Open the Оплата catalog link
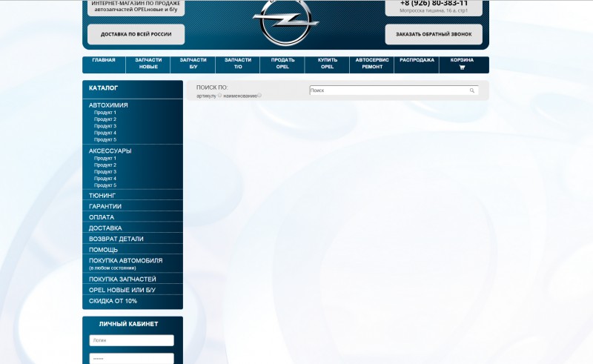The width and height of the screenshot is (593, 364). pos(102,217)
